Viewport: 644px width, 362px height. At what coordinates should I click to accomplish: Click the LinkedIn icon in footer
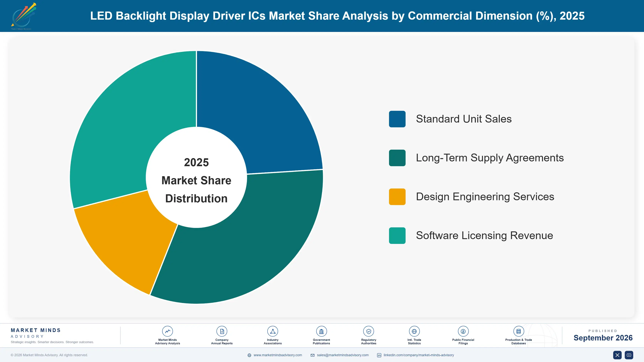pyautogui.click(x=379, y=355)
